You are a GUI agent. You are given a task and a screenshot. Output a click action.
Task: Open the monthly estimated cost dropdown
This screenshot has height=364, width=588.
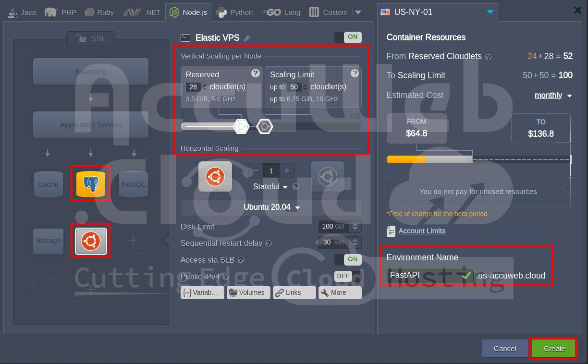coord(553,96)
